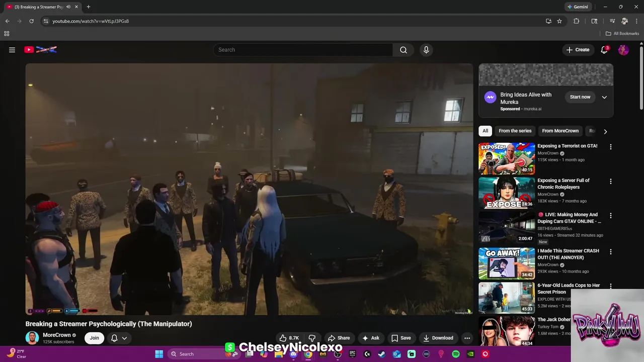Click the Download button
This screenshot has width=644, height=362.
(438, 338)
